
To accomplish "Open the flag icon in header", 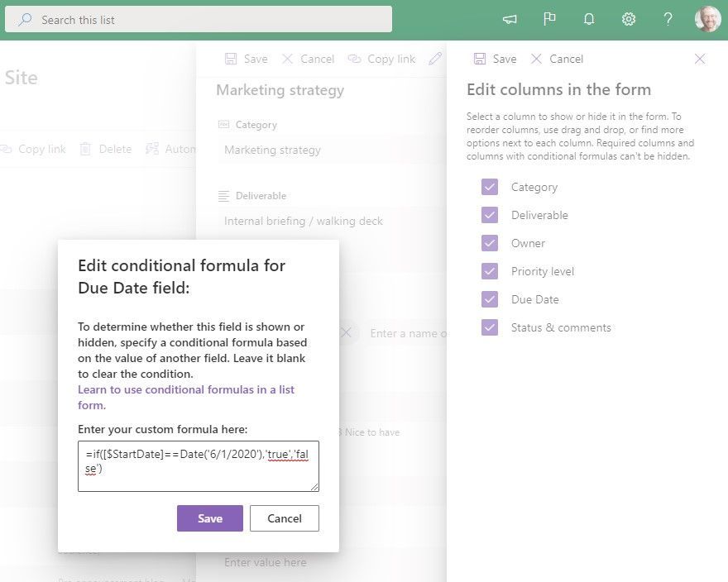I will point(549,19).
